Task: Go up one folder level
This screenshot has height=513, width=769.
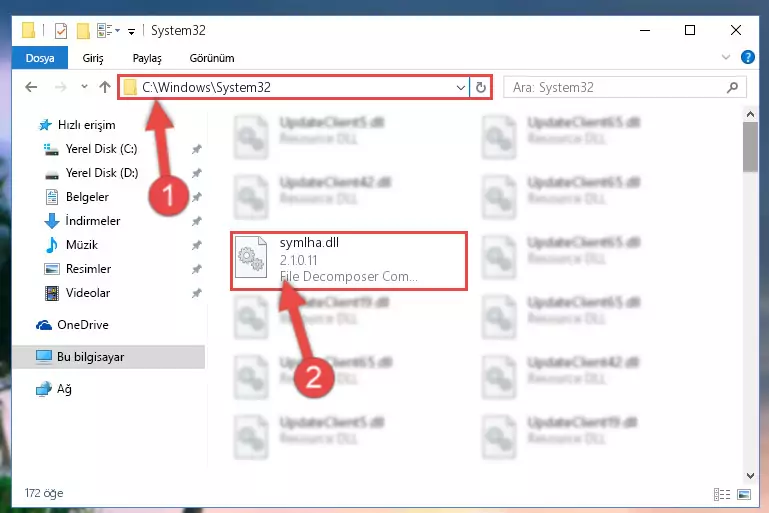Action: pyautogui.click(x=104, y=87)
